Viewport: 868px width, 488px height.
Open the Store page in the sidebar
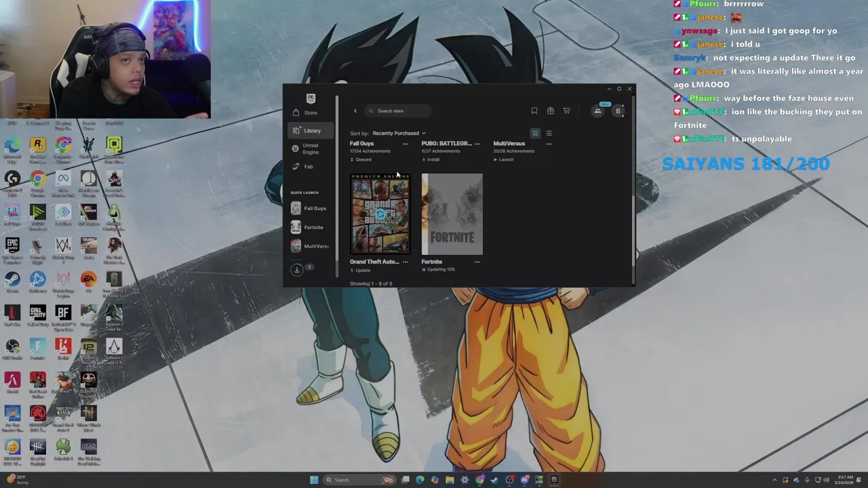tap(310, 113)
